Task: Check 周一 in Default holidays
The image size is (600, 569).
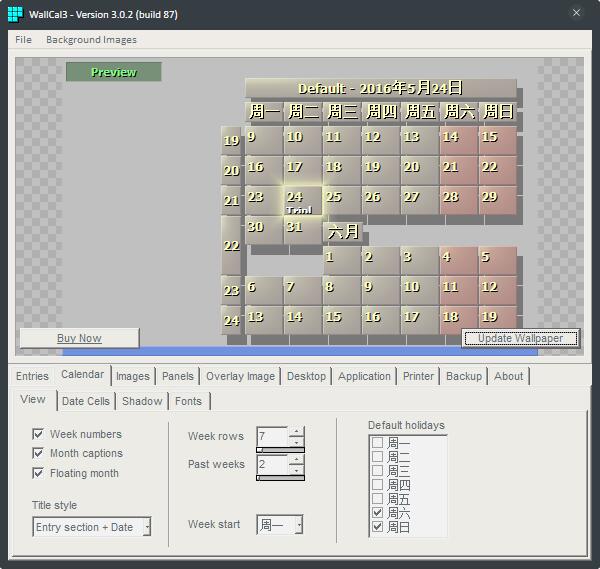Action: click(x=377, y=443)
